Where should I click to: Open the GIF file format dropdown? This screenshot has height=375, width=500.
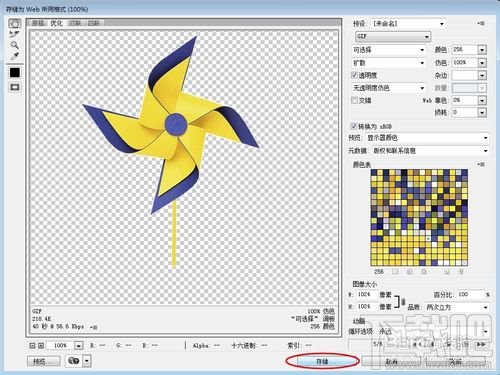(393, 36)
